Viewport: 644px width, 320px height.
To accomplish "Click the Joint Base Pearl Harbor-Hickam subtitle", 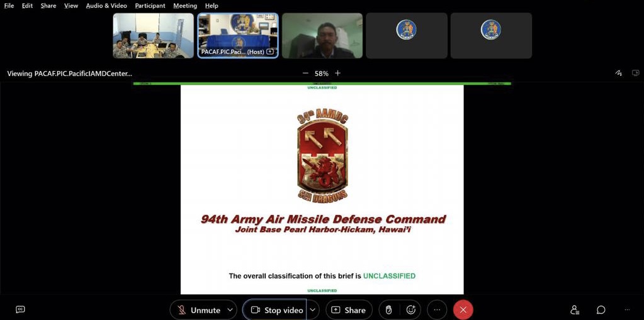I will point(323,229).
